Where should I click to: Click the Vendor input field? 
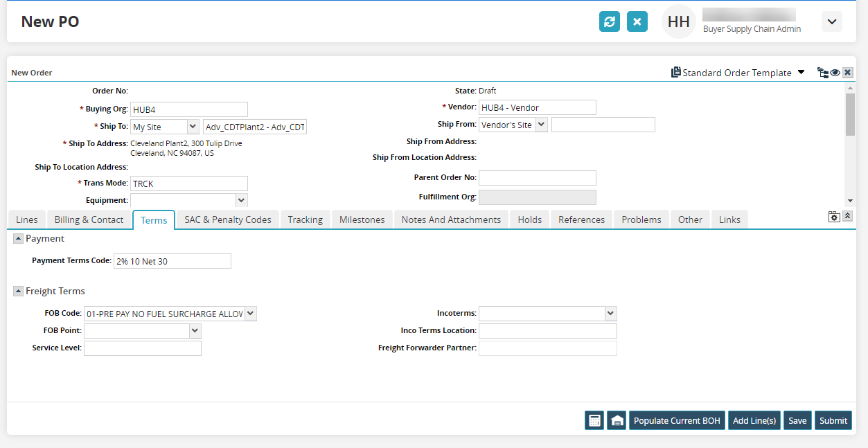tap(538, 107)
